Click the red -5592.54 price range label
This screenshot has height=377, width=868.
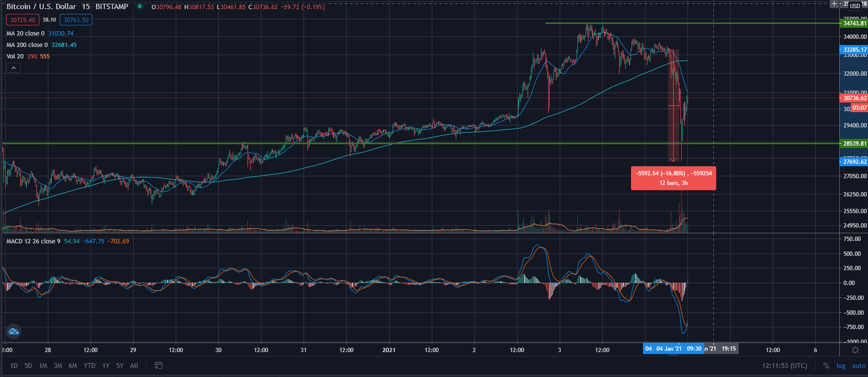click(x=673, y=178)
